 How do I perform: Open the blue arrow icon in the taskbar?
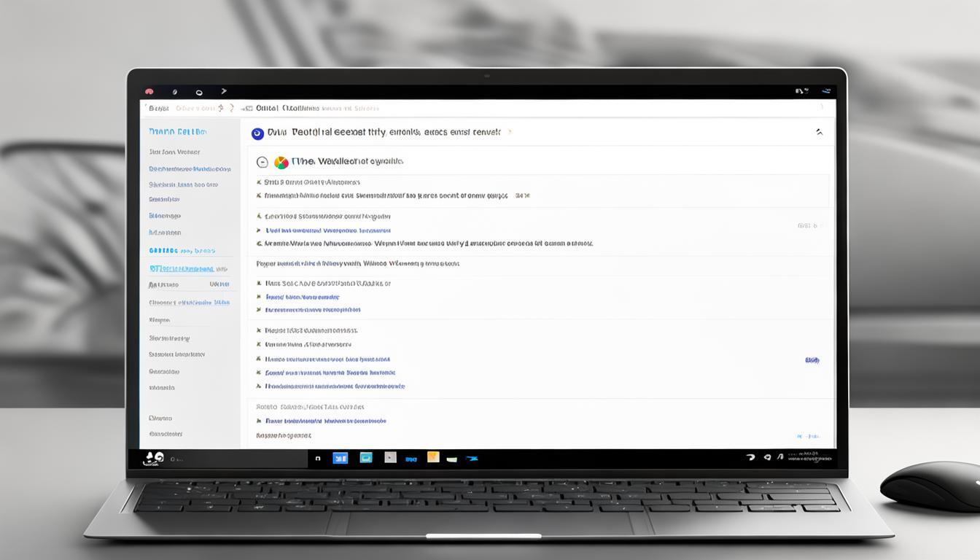471,459
